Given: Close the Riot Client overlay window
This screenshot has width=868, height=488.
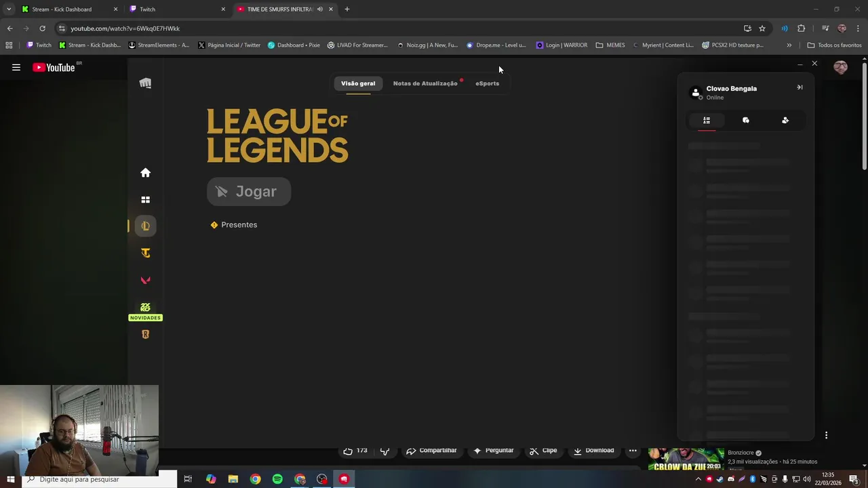Looking at the screenshot, I should [x=814, y=64].
